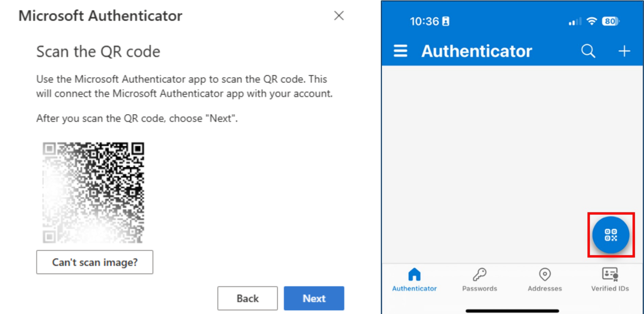Switch to the Addresses tab label
Screen dimensions: 644x314
[545, 288]
